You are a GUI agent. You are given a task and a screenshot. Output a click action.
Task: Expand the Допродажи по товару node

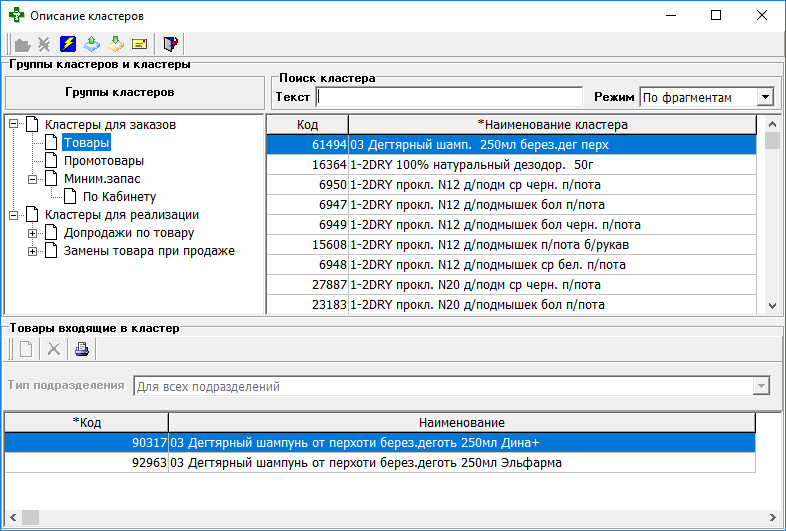(x=32, y=233)
